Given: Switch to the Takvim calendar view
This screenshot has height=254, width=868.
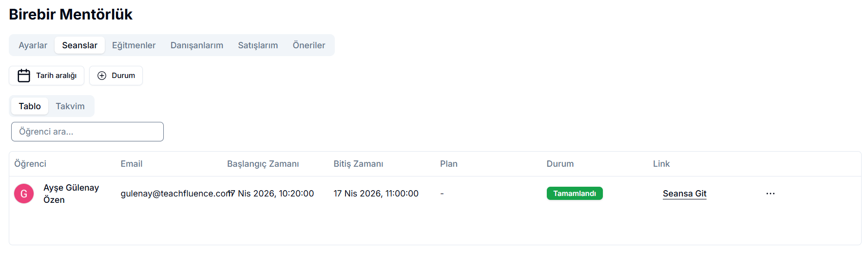Looking at the screenshot, I should coord(70,106).
